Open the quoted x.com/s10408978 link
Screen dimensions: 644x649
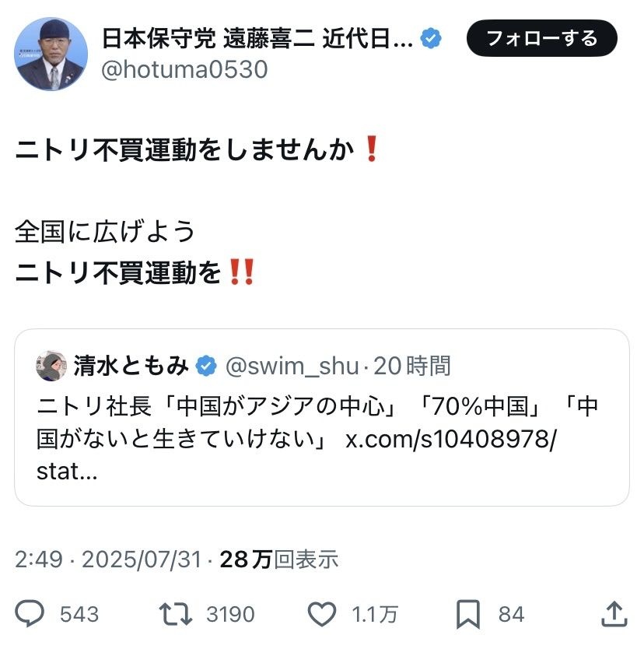point(451,438)
